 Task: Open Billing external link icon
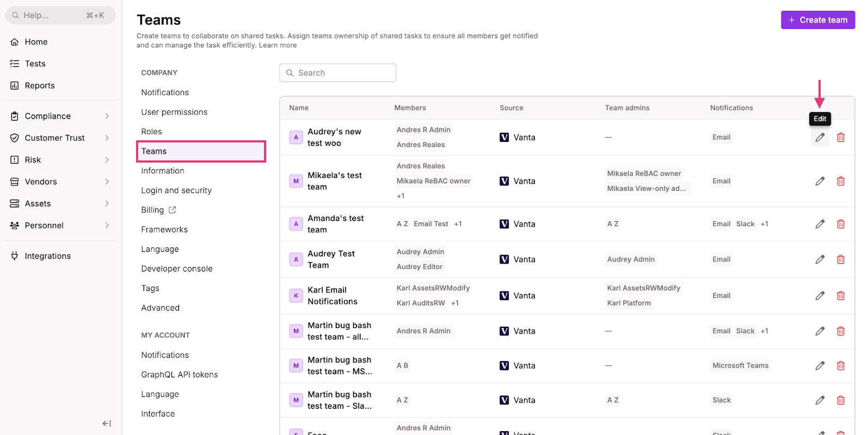(x=173, y=210)
